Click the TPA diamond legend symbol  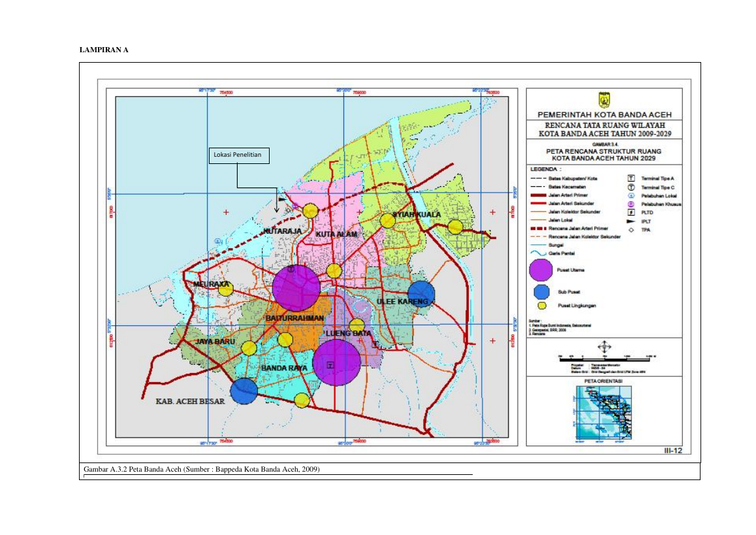click(631, 230)
